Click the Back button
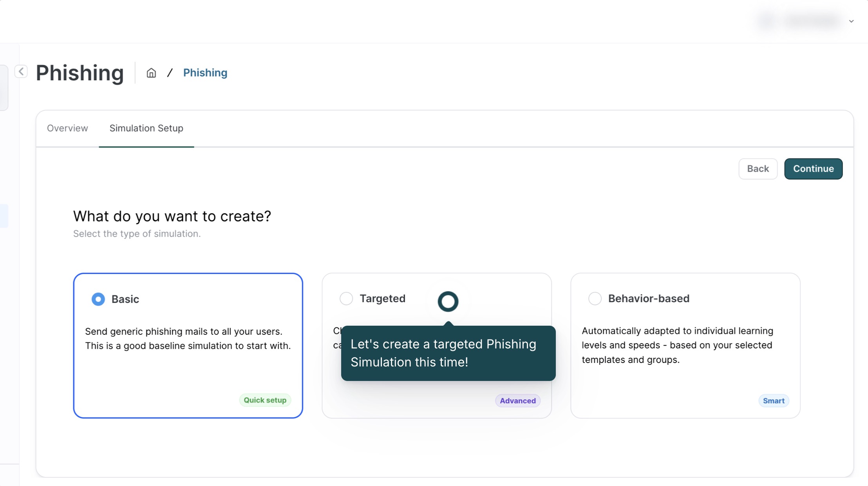Viewport: 868px width, 486px height. pyautogui.click(x=758, y=169)
